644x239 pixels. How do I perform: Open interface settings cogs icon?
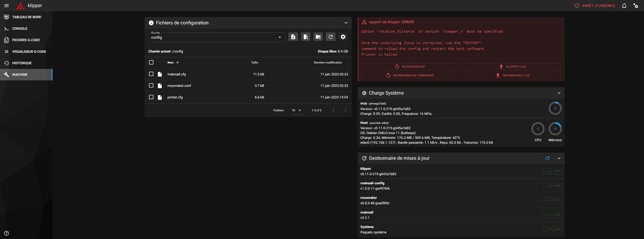[636, 6]
